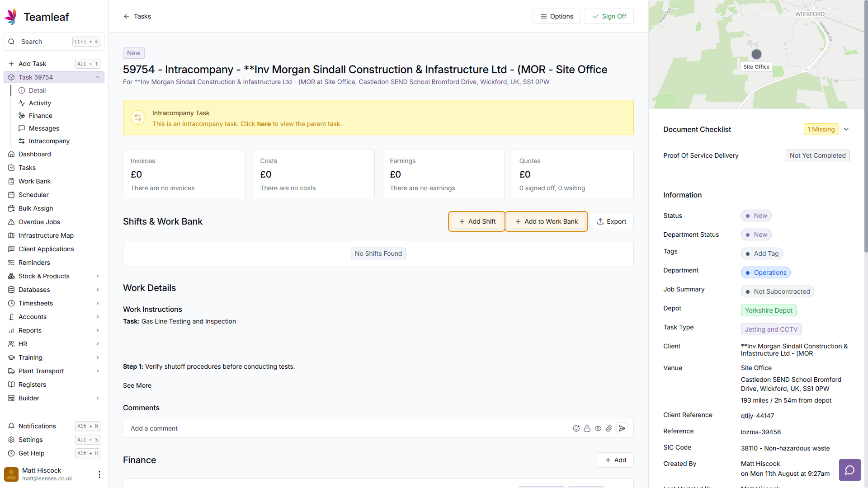The height and width of the screenshot is (488, 868).
Task: Click the paperclip attachment icon
Action: [609, 428]
